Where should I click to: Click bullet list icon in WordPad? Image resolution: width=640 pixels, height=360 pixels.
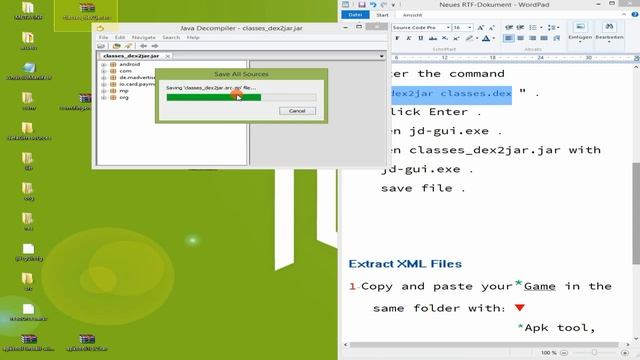[x=533, y=27]
